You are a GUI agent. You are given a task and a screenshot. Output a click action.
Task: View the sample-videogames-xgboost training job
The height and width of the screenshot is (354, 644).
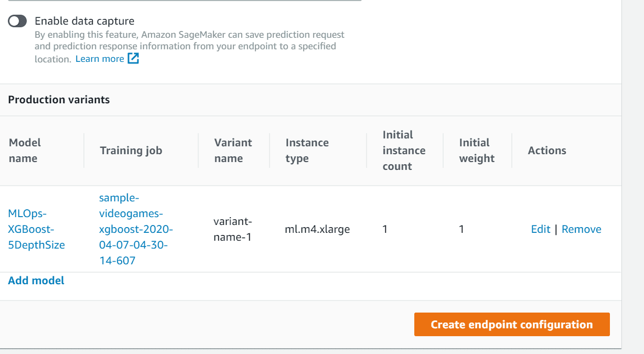pos(134,229)
